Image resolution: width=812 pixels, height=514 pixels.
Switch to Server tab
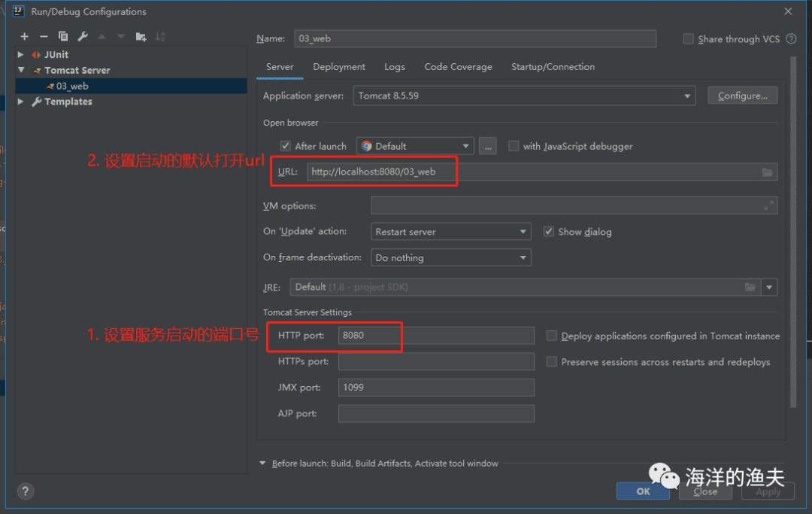point(280,67)
